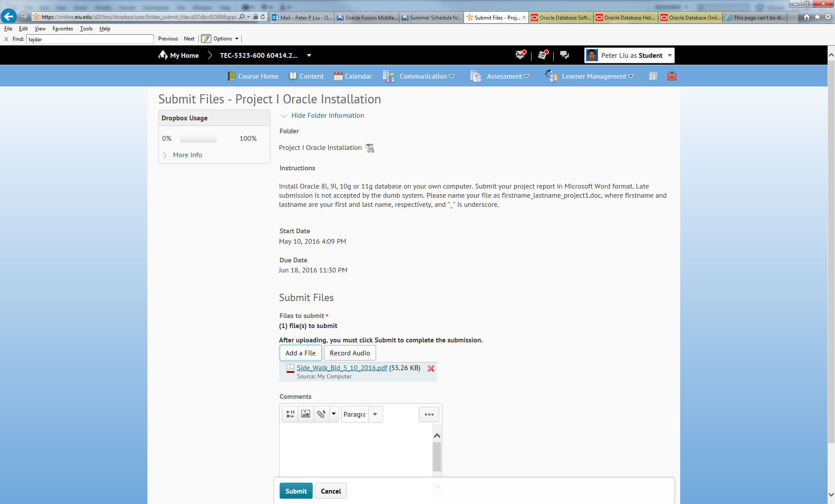Click the browser Back arrow button
The image size is (835, 504).
(x=8, y=17)
